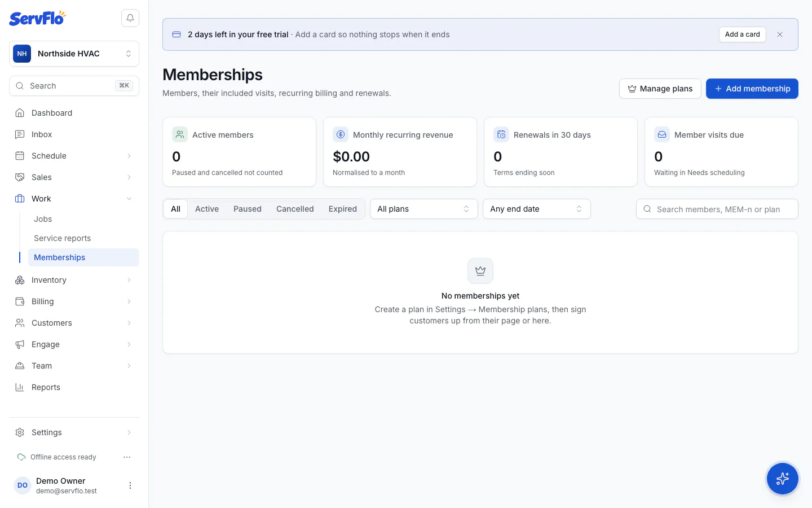Open the Northside HVAC workspace switcher

coord(74,54)
